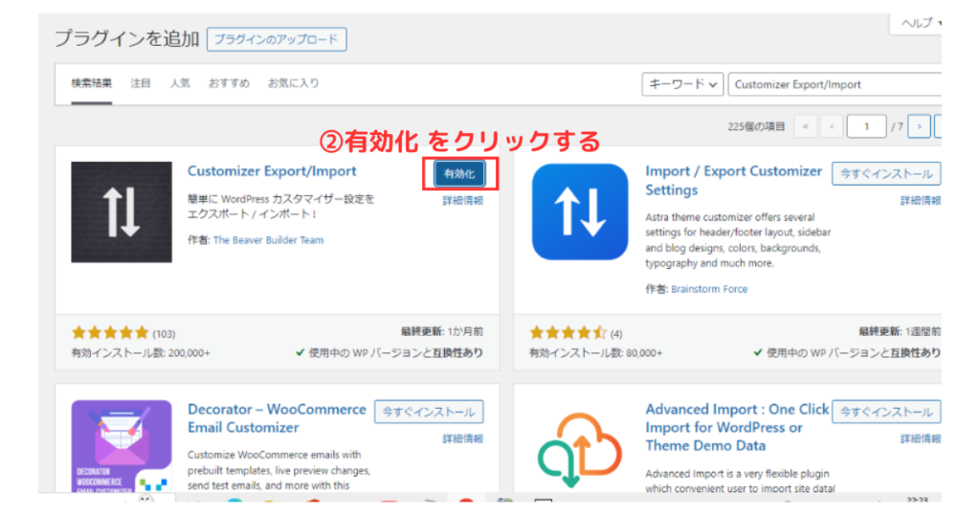980x515 pixels.
Task: Click the plugin search input field
Action: click(x=835, y=84)
